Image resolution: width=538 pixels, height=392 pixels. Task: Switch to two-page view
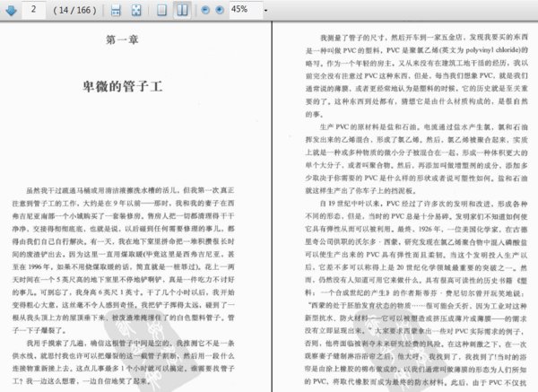[x=182, y=10]
